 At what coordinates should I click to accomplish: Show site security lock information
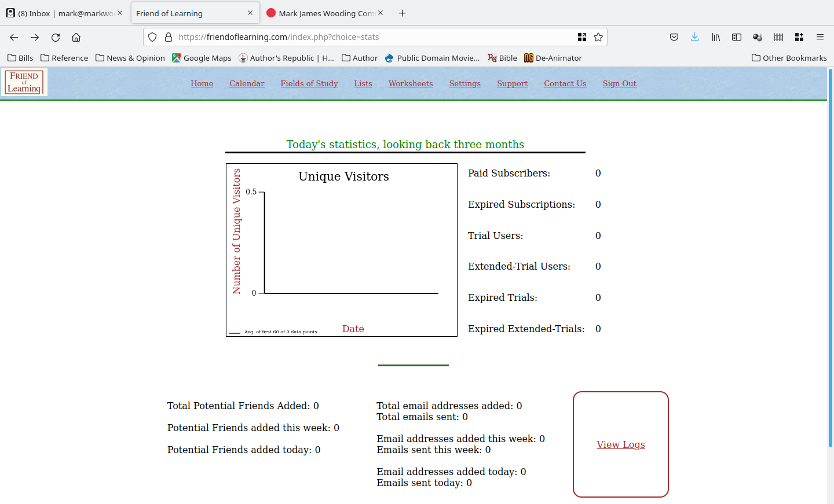(x=169, y=37)
